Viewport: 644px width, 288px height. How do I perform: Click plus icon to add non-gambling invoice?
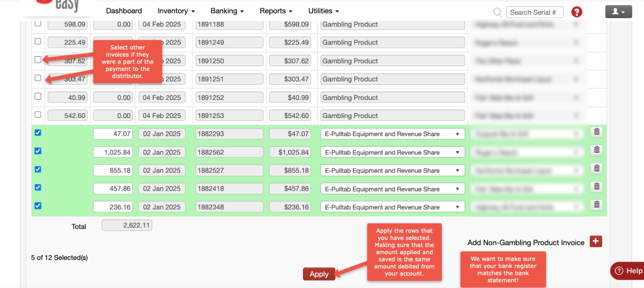tap(596, 241)
